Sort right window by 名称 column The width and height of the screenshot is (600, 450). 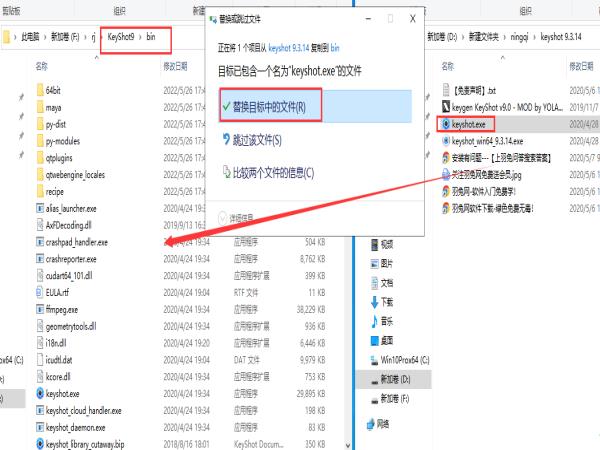tap(447, 66)
